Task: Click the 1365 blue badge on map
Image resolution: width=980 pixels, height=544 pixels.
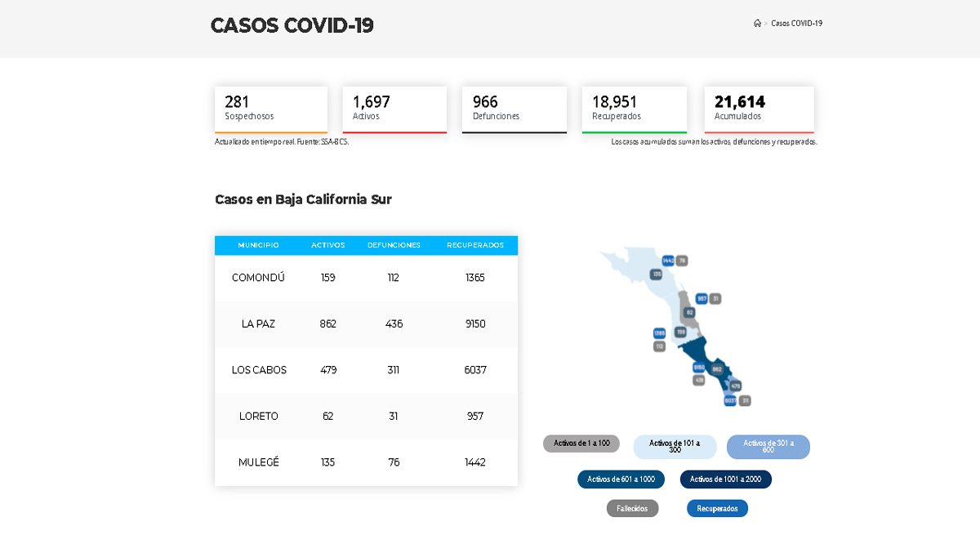Action: tap(659, 333)
